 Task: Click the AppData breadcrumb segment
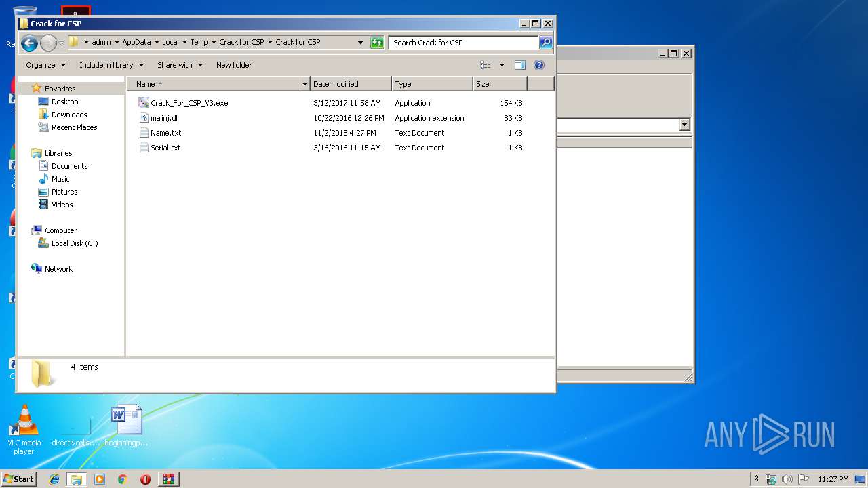136,42
